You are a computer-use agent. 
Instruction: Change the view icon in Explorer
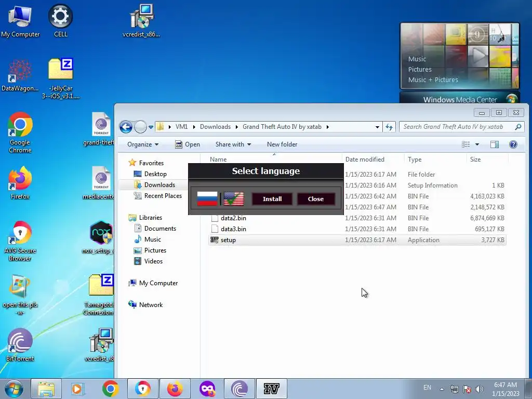coord(466,144)
